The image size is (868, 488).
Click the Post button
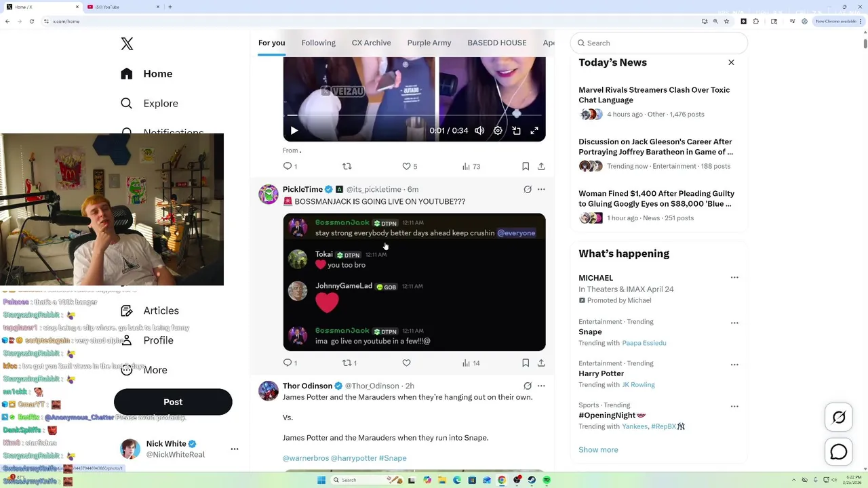click(x=173, y=402)
